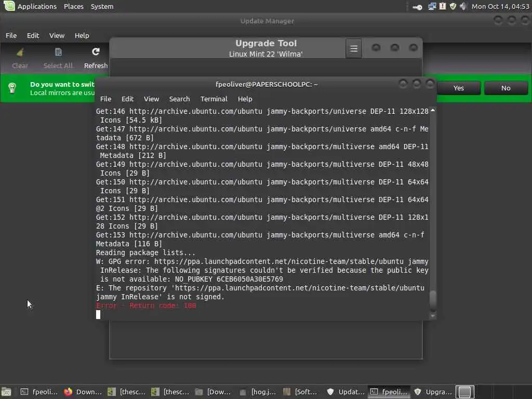Click Yes on the local mirror prompt

pyautogui.click(x=458, y=88)
